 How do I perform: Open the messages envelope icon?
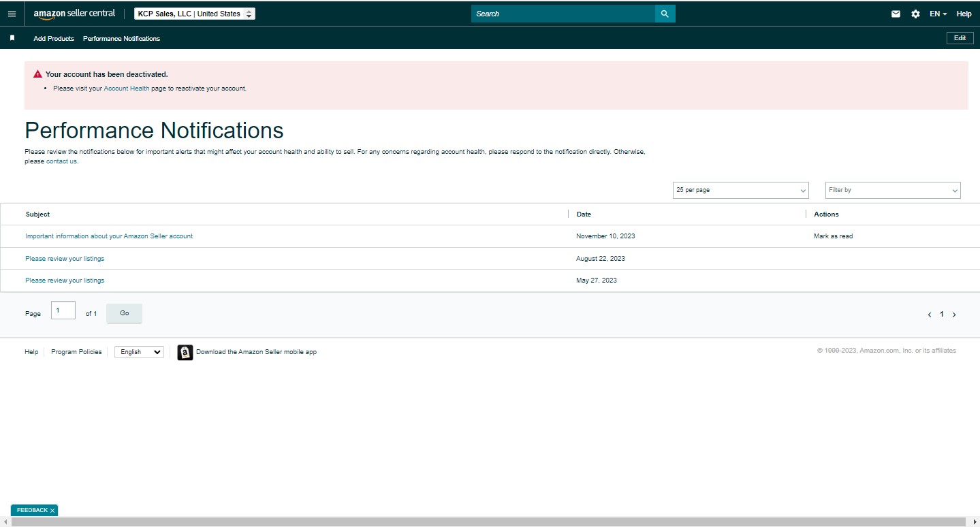coord(896,14)
